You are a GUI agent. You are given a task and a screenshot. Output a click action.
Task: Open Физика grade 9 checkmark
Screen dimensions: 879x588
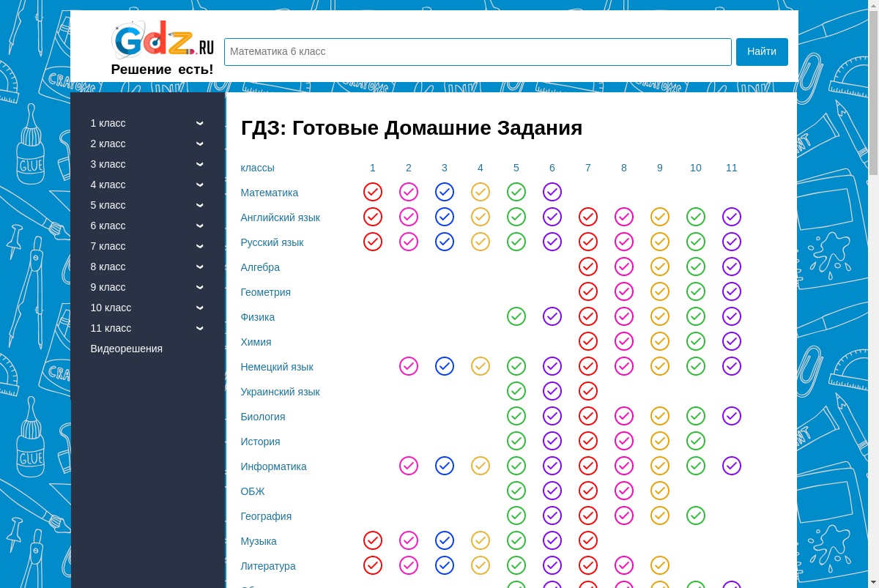pos(660,317)
